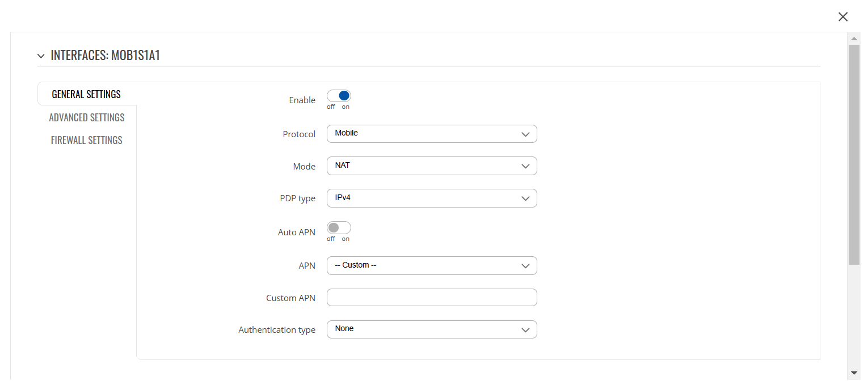Viewport: 868px width, 381px height.
Task: Expand the Authentication type dropdown
Action: coord(431,329)
